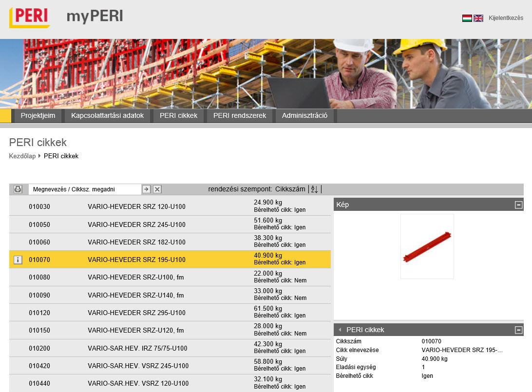
Task: Select article 010420 VARIO-SAR.HEV. VSRZ 245-U100
Action: point(170,366)
